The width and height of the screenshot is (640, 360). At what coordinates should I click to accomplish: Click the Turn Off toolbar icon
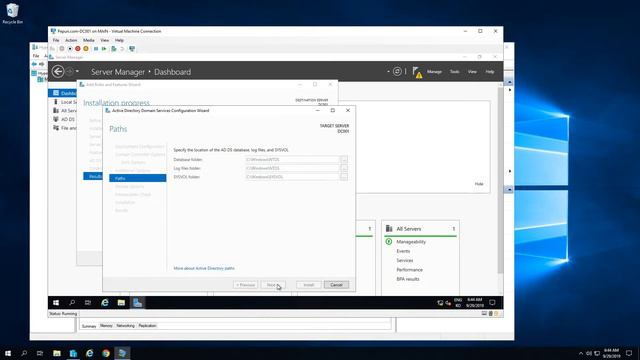click(70, 49)
